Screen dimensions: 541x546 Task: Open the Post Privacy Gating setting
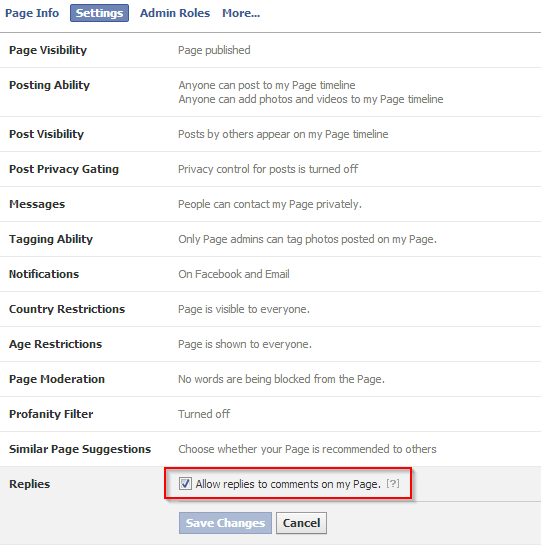(x=270, y=169)
